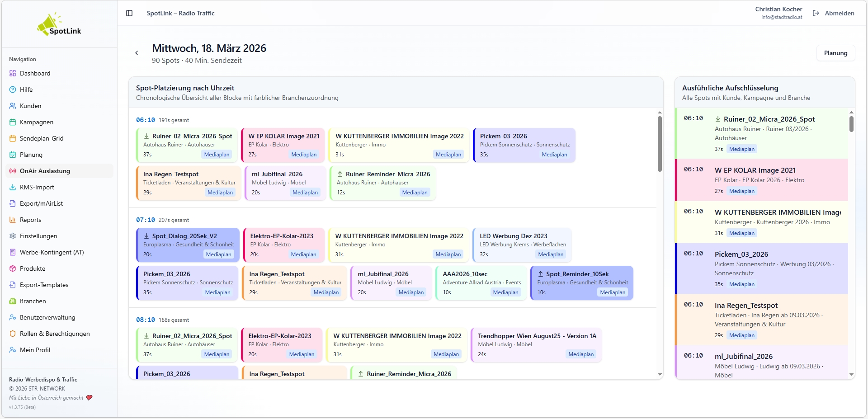Click the Kunden people icon
The height and width of the screenshot is (419, 868).
(13, 106)
